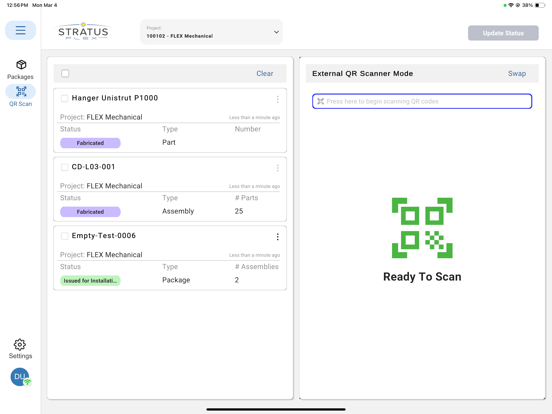Click the scan icon inside the QR input

(x=320, y=101)
